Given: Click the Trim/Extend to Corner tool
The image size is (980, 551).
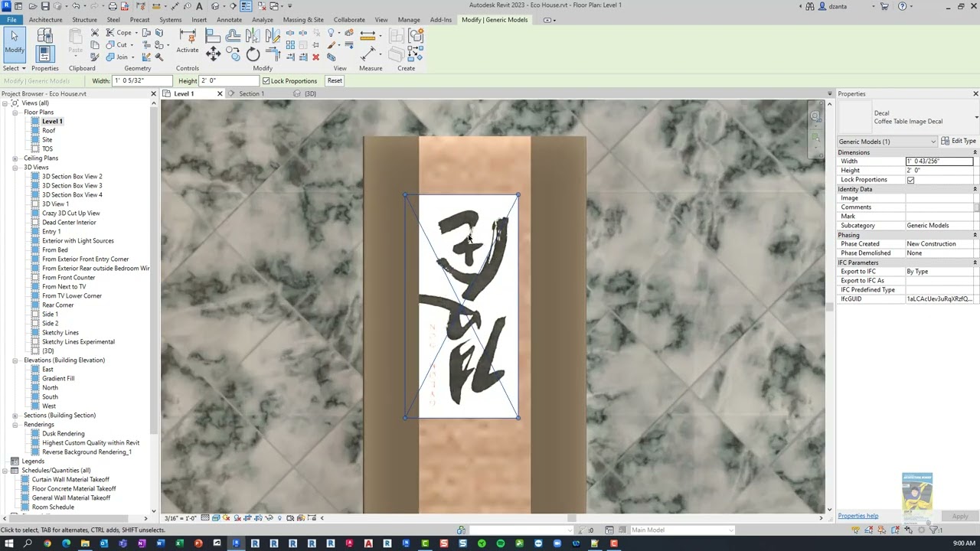Looking at the screenshot, I should [273, 54].
